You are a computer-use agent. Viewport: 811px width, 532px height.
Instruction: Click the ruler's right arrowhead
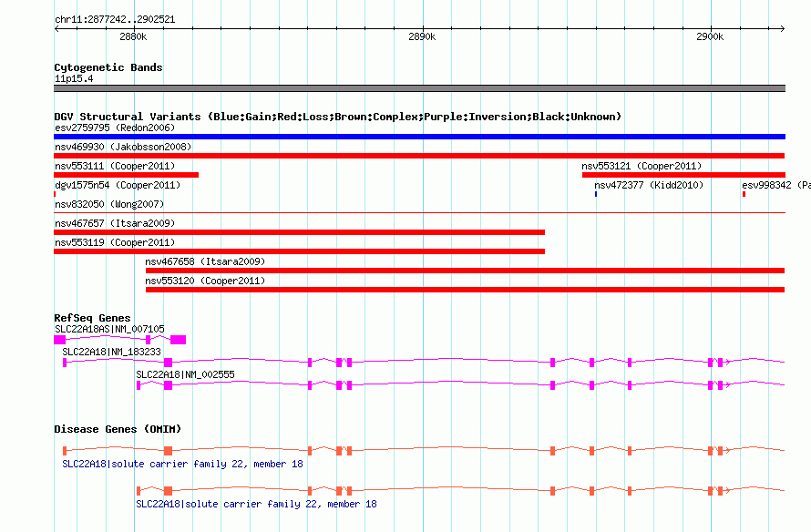click(782, 28)
